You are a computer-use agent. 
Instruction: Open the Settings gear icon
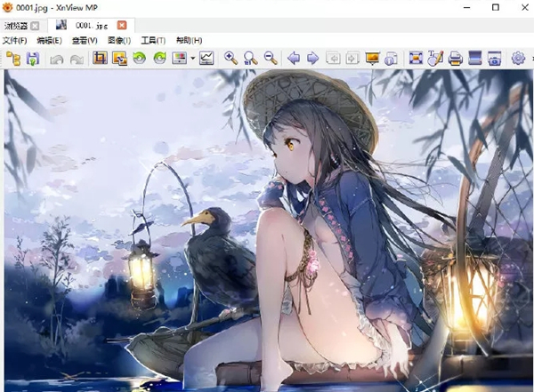519,59
